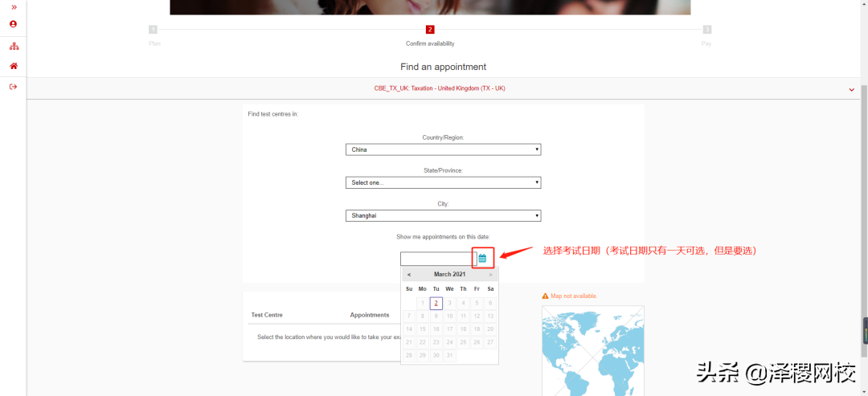Expand the sidebar with double chevron icon
This screenshot has width=868, height=396.
pyautogui.click(x=14, y=6)
